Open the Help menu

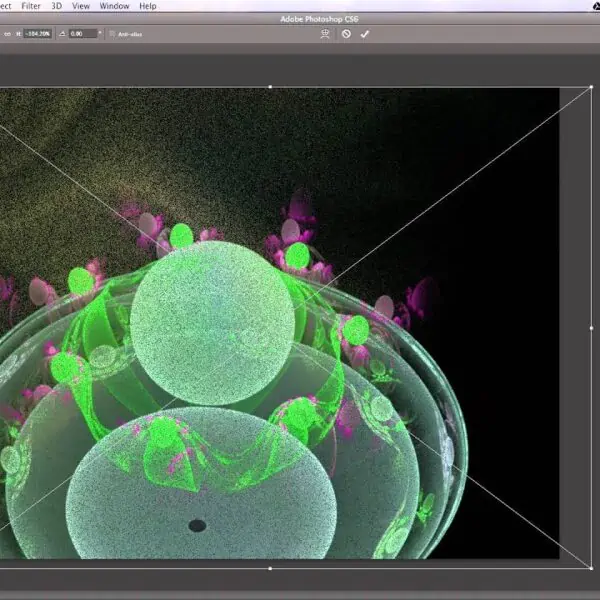click(147, 6)
